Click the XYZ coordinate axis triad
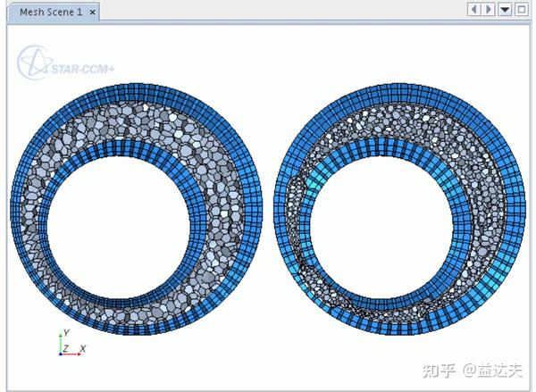 (x=72, y=343)
